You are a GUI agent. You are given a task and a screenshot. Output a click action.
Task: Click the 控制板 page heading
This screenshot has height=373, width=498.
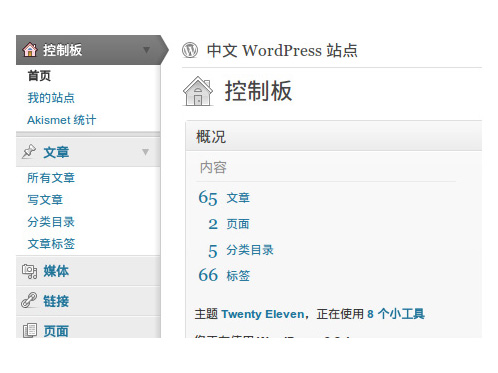click(x=258, y=91)
